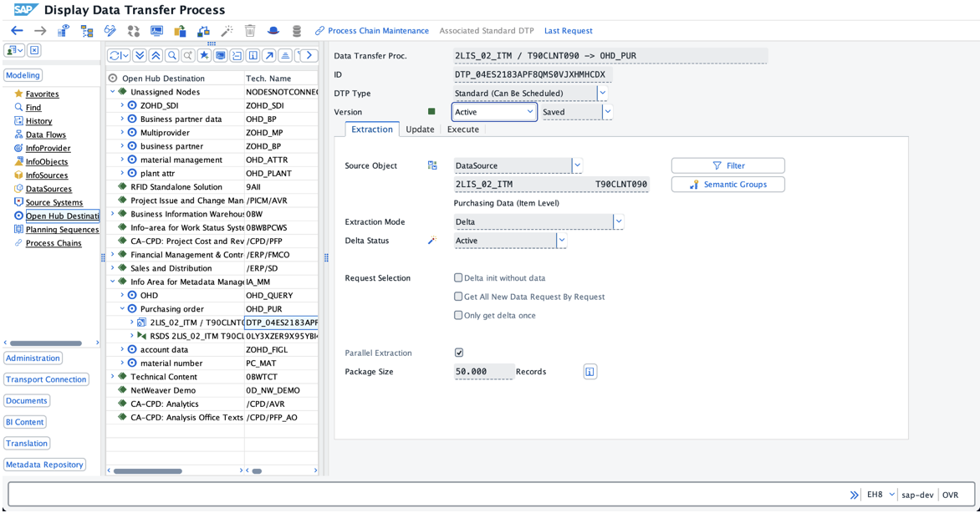Switch to the Extraction tab
The width and height of the screenshot is (980, 513).
[x=372, y=130]
